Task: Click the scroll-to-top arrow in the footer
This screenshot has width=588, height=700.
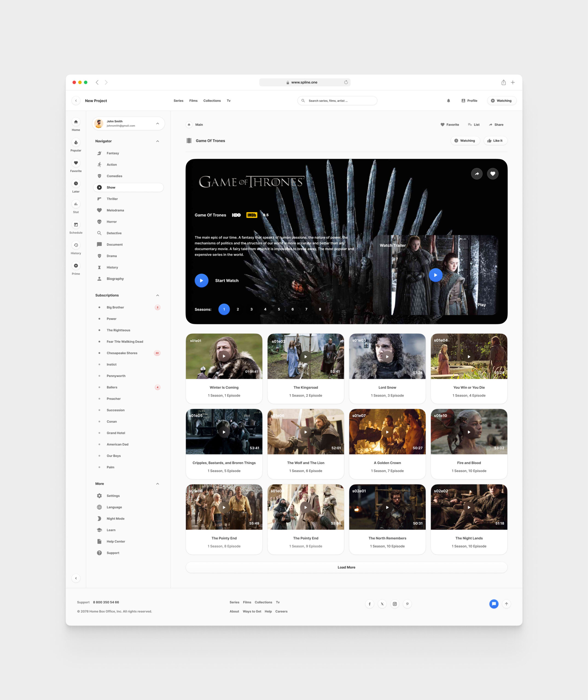Action: pyautogui.click(x=506, y=604)
